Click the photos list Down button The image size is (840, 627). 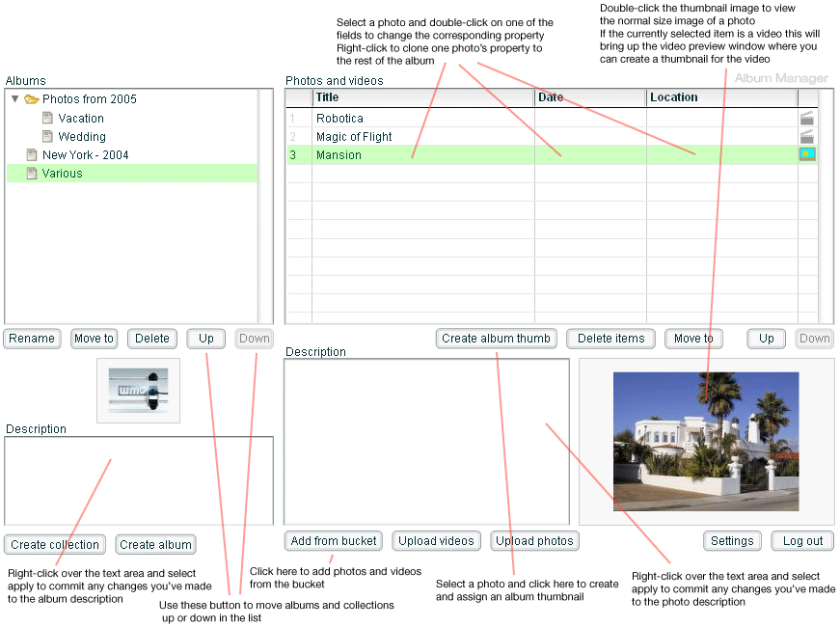click(814, 339)
